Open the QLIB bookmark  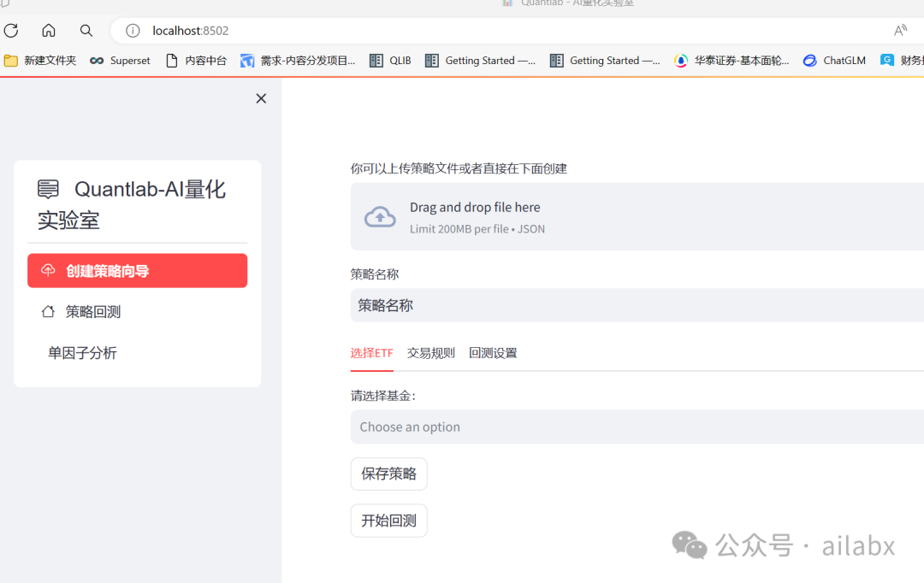pos(390,60)
